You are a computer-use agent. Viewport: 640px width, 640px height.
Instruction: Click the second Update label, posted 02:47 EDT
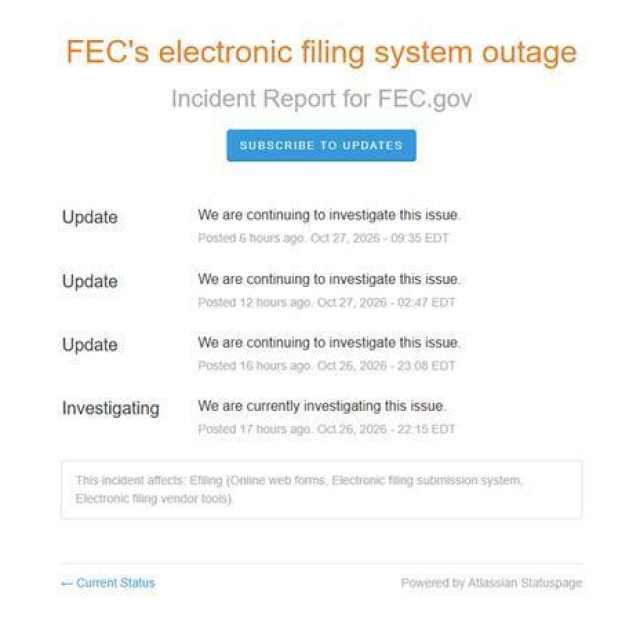coord(90,281)
